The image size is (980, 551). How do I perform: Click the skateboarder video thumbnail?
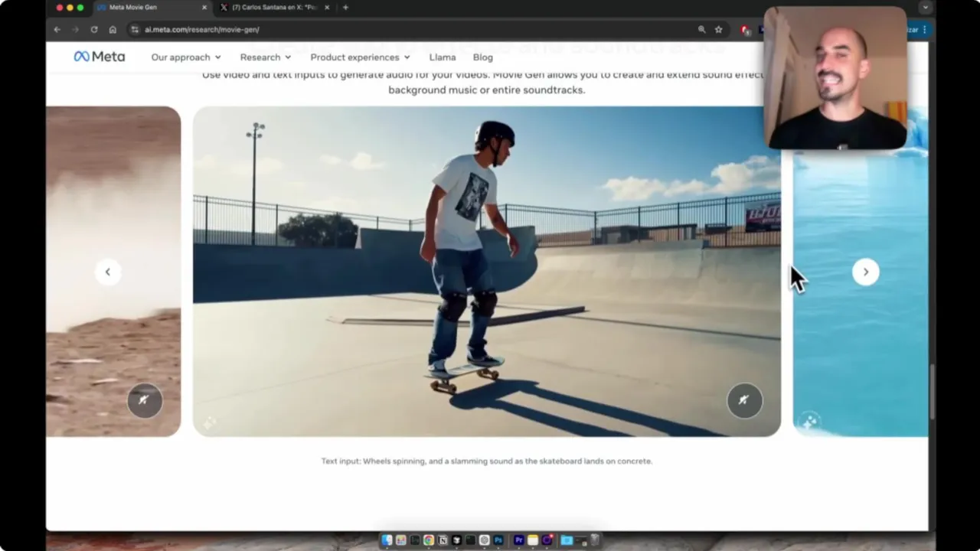coord(487,272)
